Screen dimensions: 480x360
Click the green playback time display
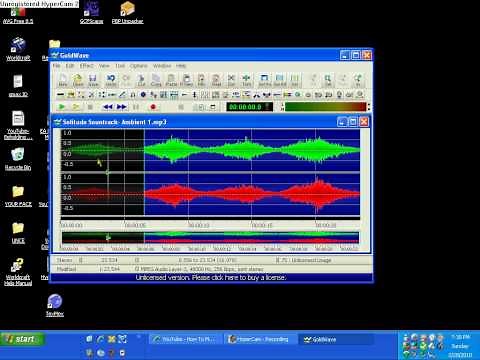click(249, 107)
